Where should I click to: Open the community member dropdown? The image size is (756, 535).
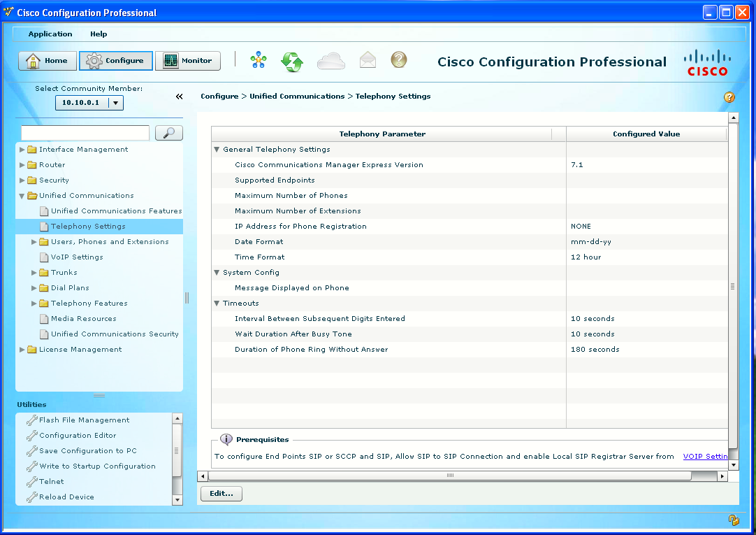(116, 103)
